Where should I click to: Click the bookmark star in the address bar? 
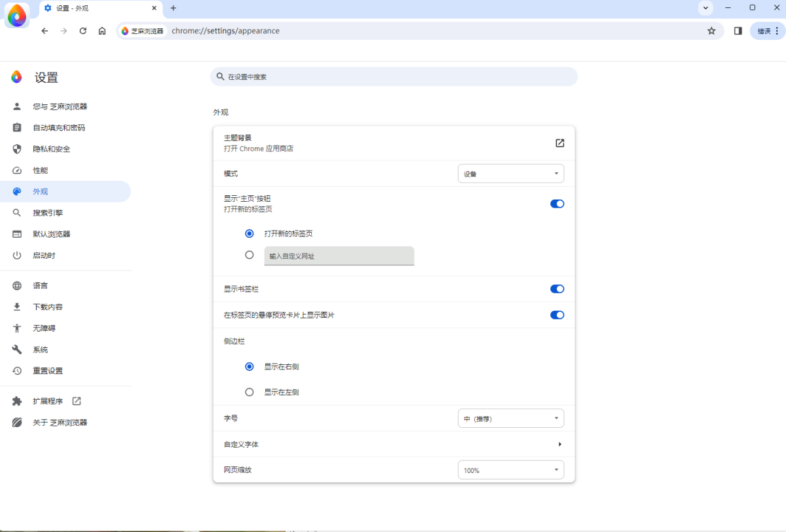pos(711,30)
